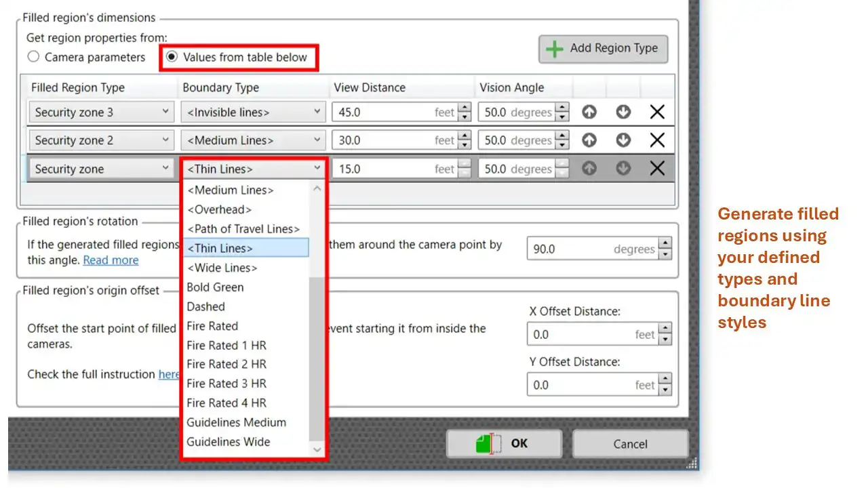Click the boundary list scrollbar down arrow

317,449
